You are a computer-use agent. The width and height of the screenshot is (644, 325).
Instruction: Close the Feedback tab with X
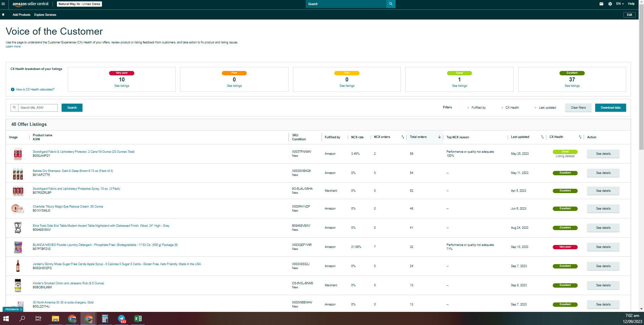pyautogui.click(x=21, y=310)
